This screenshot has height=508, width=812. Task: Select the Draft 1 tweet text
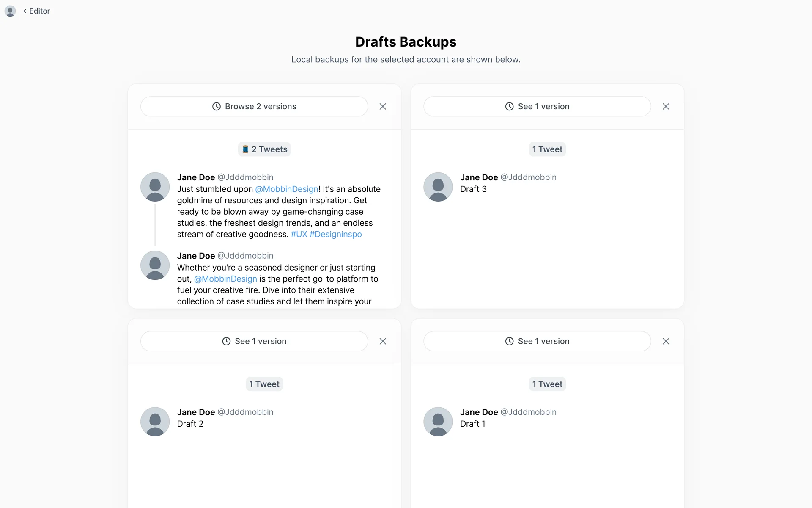(472, 424)
